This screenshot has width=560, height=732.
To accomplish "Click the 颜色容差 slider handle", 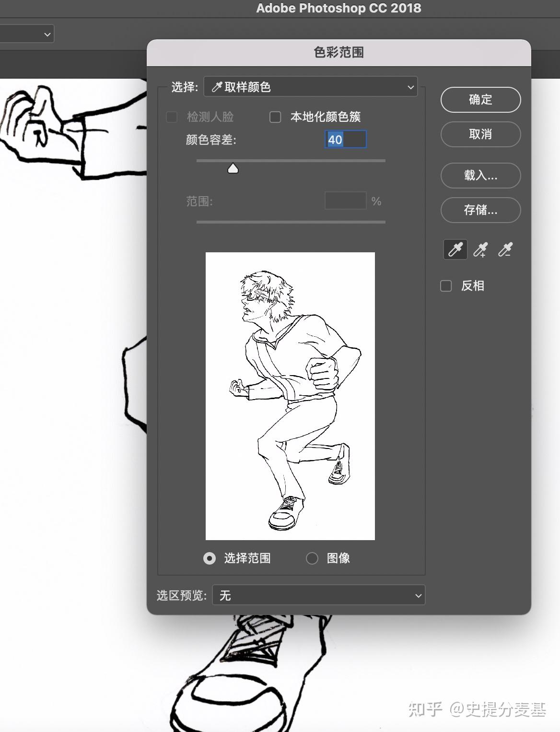I will [x=233, y=168].
